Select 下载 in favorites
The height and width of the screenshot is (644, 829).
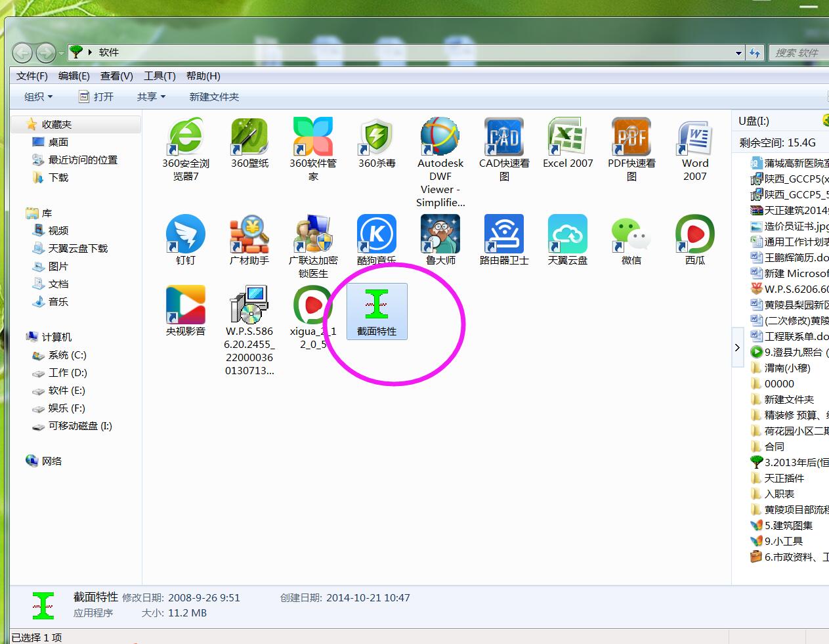coord(58,177)
